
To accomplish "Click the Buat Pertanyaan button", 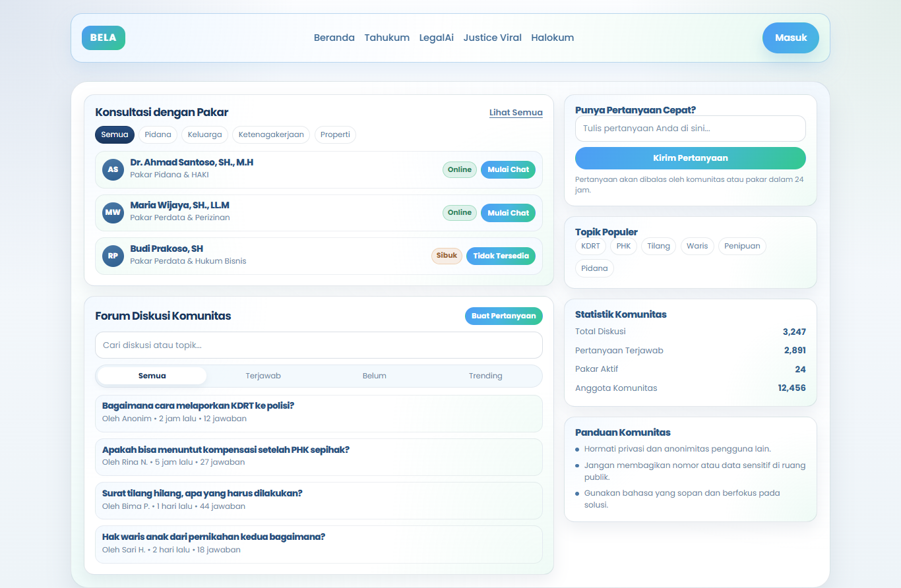I will (503, 316).
